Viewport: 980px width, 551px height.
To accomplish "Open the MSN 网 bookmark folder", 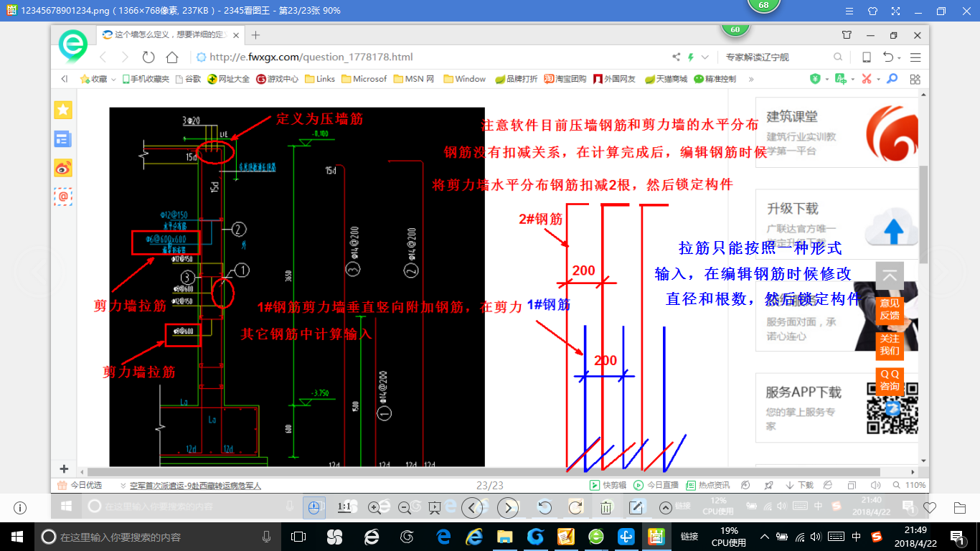I will click(x=414, y=79).
